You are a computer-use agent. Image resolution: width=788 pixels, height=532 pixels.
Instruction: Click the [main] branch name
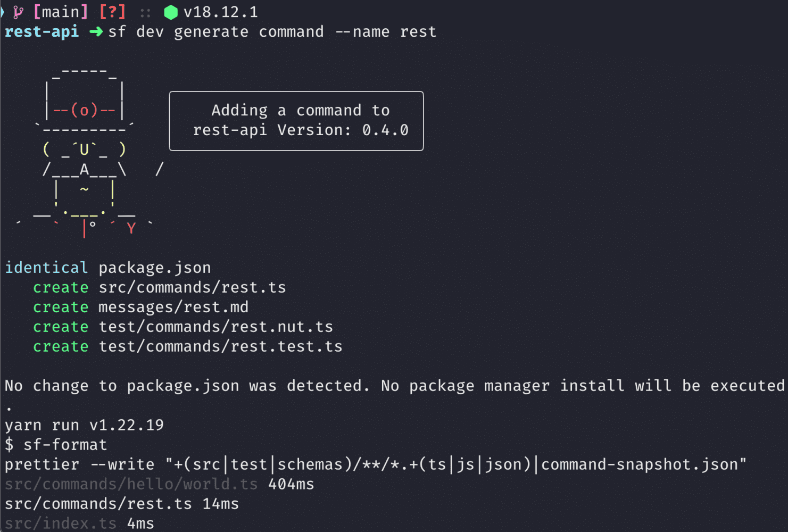tap(61, 12)
